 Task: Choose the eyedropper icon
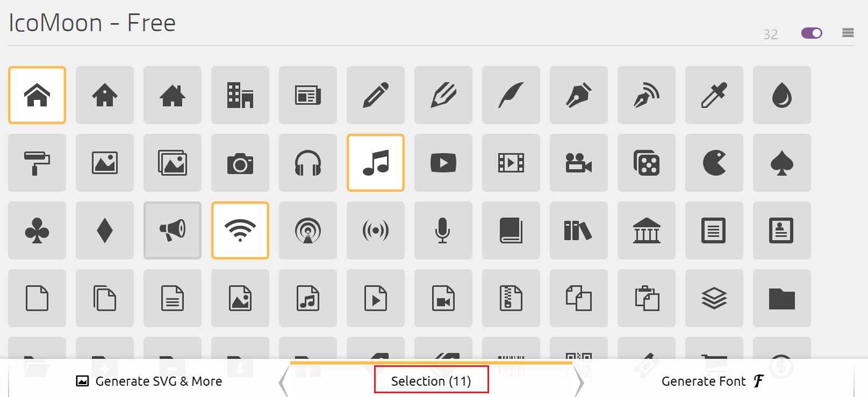(714, 95)
